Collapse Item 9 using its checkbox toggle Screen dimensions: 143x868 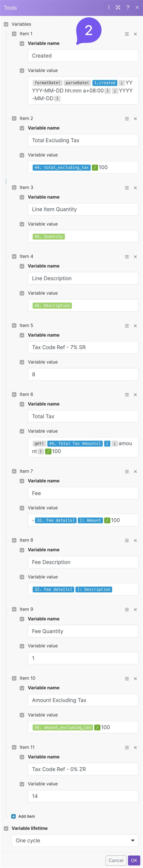14,609
